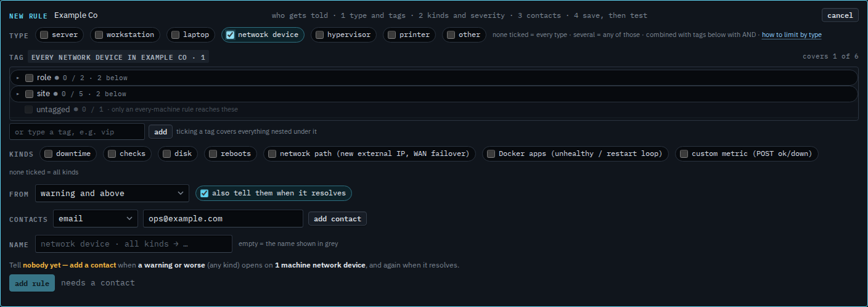868x307 pixels.
Task: Click the 'needs a contact' text
Action: (98, 283)
